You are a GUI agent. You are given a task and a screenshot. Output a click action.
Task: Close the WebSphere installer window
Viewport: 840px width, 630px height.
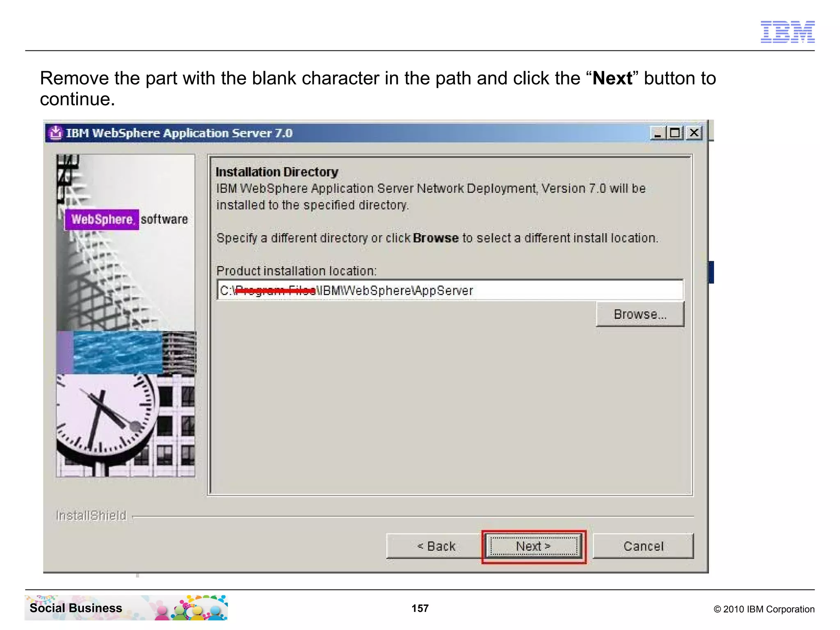[694, 133]
